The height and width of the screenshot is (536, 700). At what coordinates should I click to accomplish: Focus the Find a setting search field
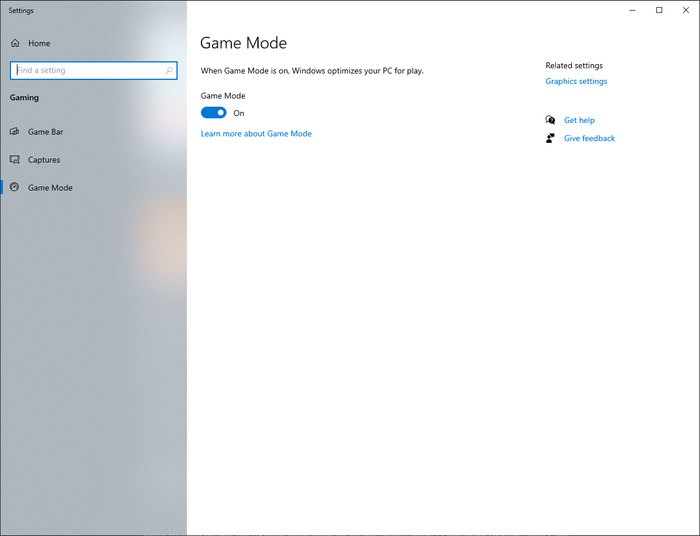click(94, 71)
